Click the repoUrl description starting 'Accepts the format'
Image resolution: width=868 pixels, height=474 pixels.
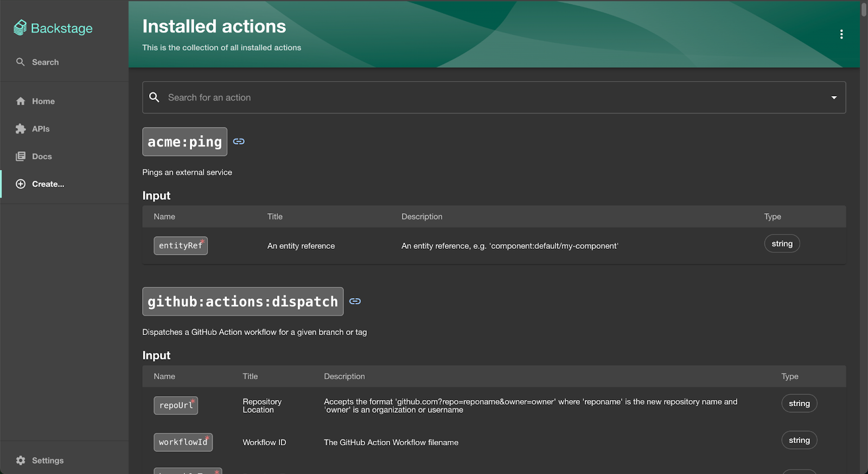click(531, 406)
